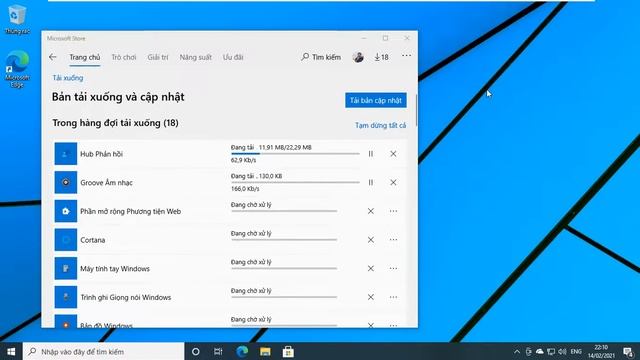
Task: Open the Recycle Bin desktop icon
Action: (x=17, y=19)
